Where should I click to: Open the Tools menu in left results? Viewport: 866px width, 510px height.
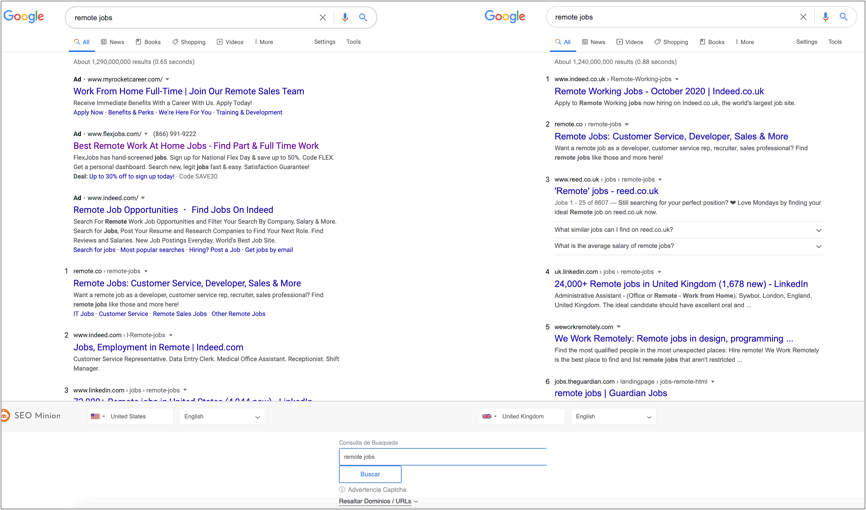353,42
